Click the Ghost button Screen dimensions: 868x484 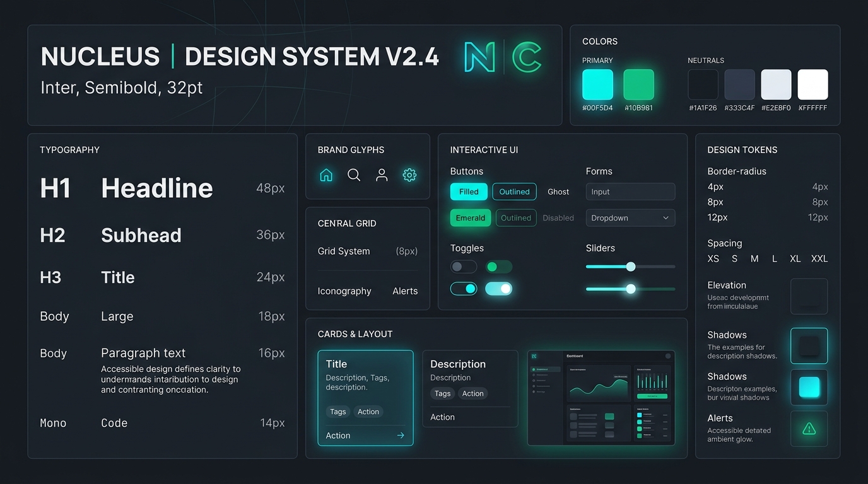click(558, 192)
